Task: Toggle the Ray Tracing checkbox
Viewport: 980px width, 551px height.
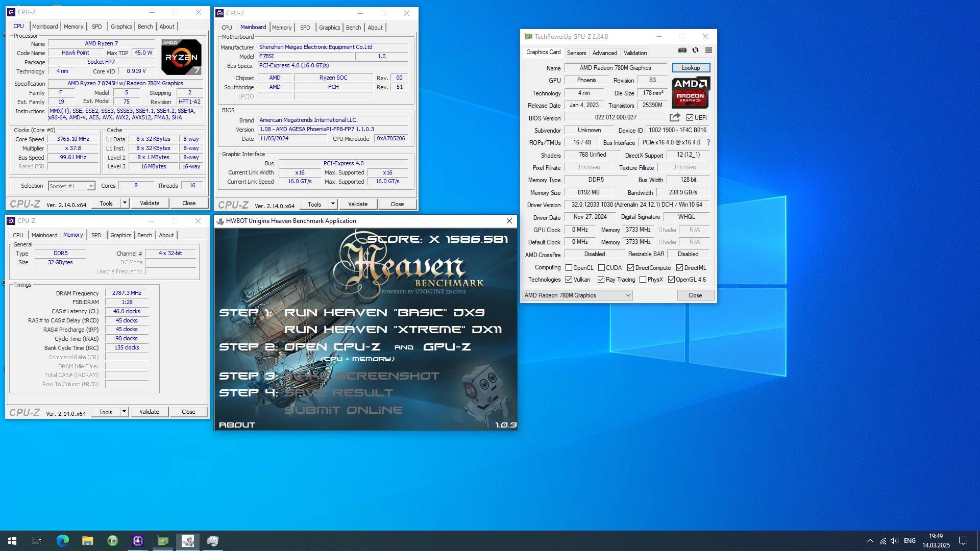Action: point(601,280)
